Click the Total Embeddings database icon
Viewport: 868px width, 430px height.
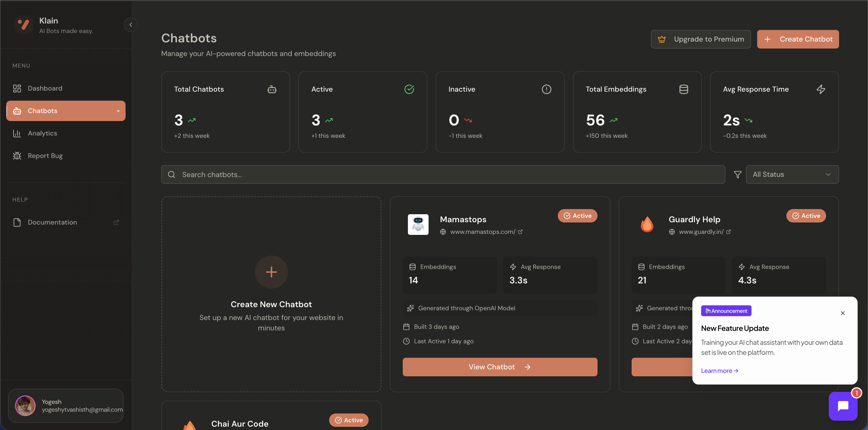(x=683, y=89)
